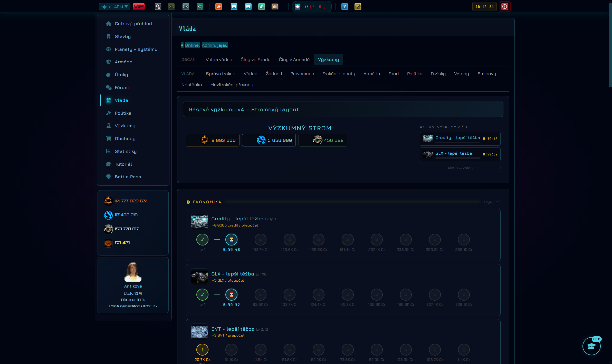This screenshot has height=364, width=612.
Task: Switch to the Volba vůdce tab
Action: coord(219,60)
